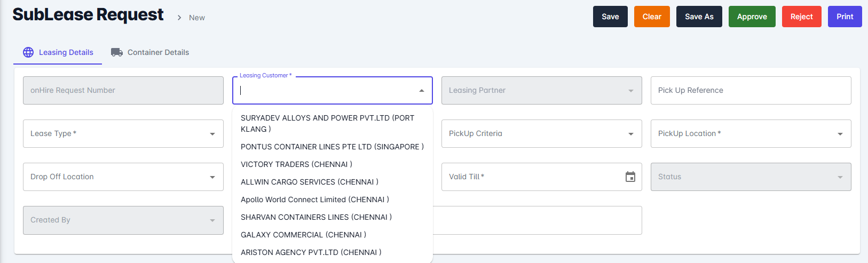The image size is (868, 263).
Task: Choose VICTORY TRADERS (CHENNAI) from the list
Action: pos(296,164)
